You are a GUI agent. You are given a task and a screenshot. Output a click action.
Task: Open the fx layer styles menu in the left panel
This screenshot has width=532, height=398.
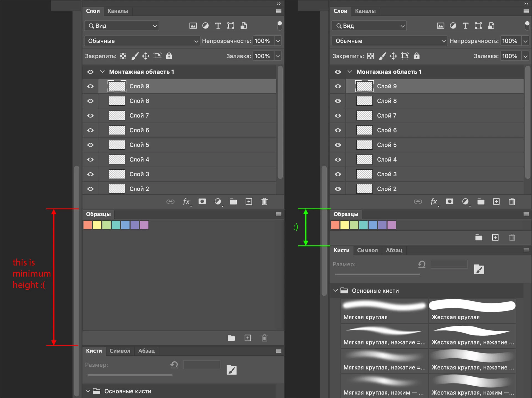pos(186,201)
